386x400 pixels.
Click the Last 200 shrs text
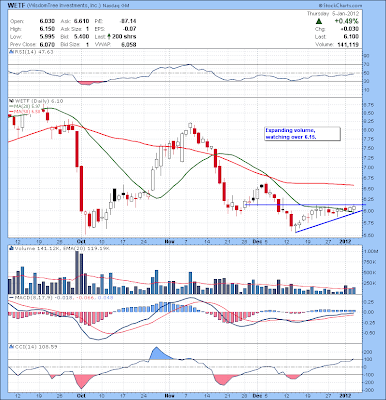click(x=116, y=37)
